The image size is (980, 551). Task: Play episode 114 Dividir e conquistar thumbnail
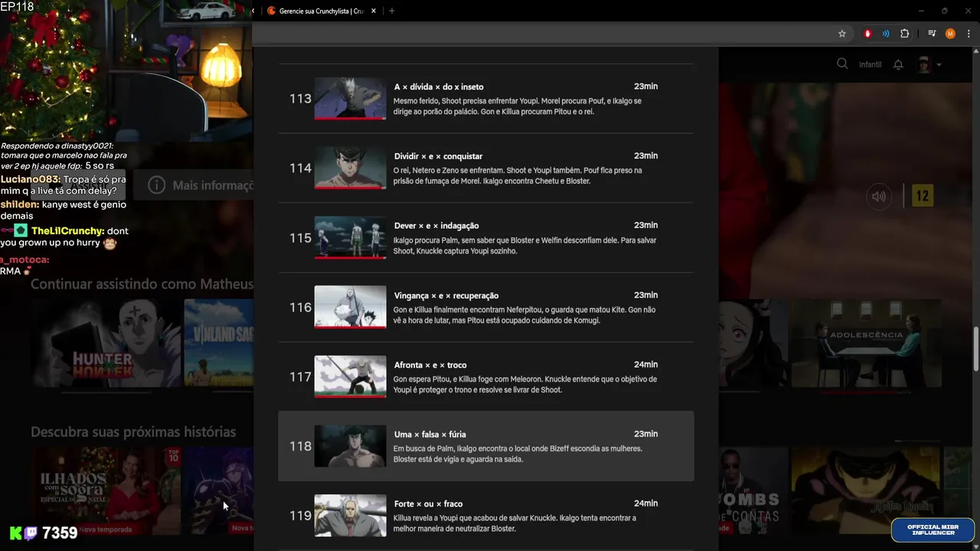[x=350, y=168]
